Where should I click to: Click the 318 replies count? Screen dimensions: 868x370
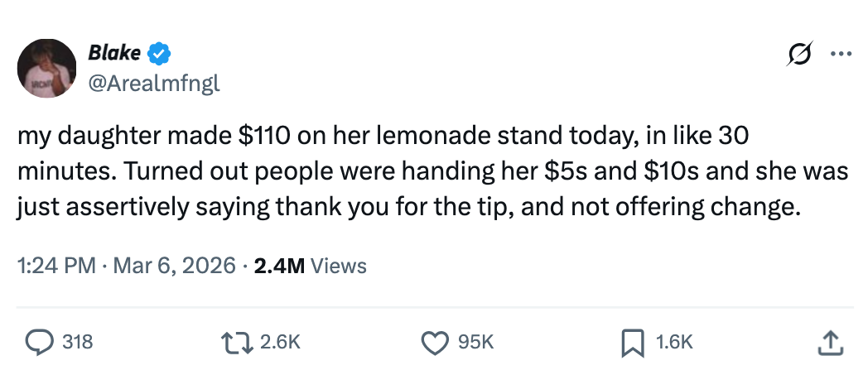[x=78, y=340]
